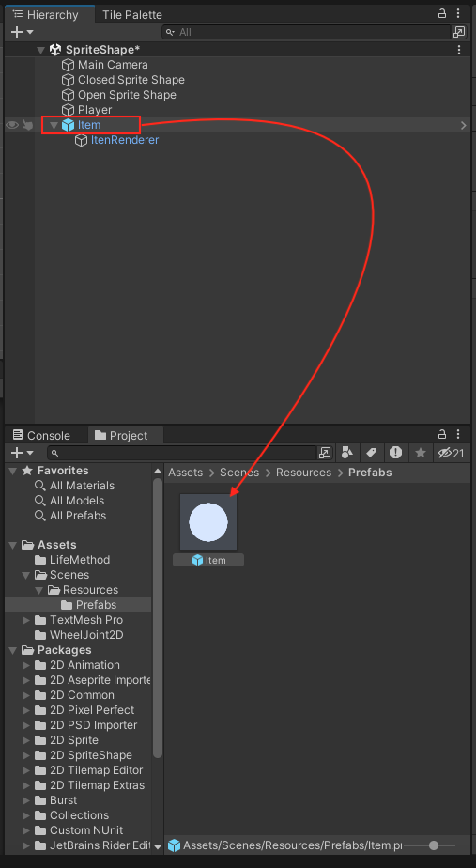
Task: Collapse the SpriteShape scene foldout
Action: pyautogui.click(x=40, y=50)
